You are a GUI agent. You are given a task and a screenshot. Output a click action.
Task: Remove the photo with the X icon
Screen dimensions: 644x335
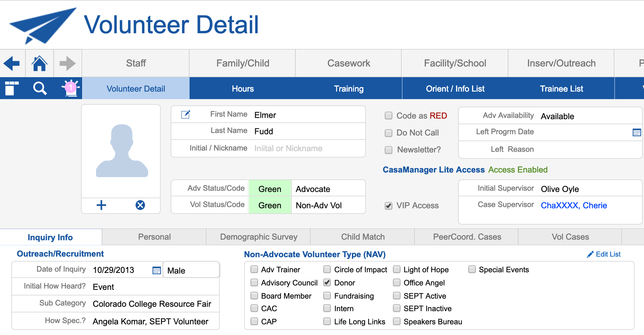pos(140,205)
